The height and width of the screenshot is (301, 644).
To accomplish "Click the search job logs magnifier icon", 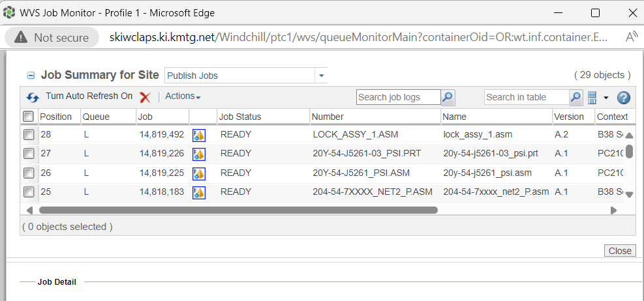I will [x=448, y=97].
